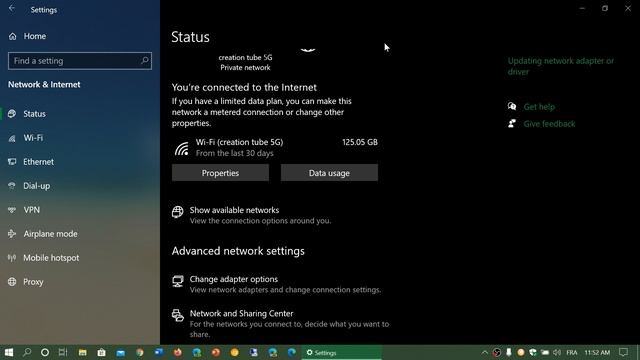Click the Wi-Fi (creation tube 5G) connection name
Screen dimensions: 640x360
[x=239, y=142]
